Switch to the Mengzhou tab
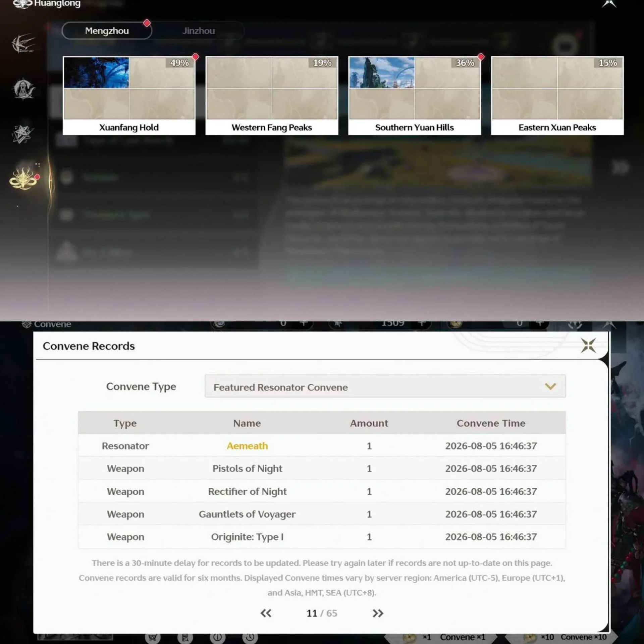This screenshot has width=644, height=644. [107, 31]
